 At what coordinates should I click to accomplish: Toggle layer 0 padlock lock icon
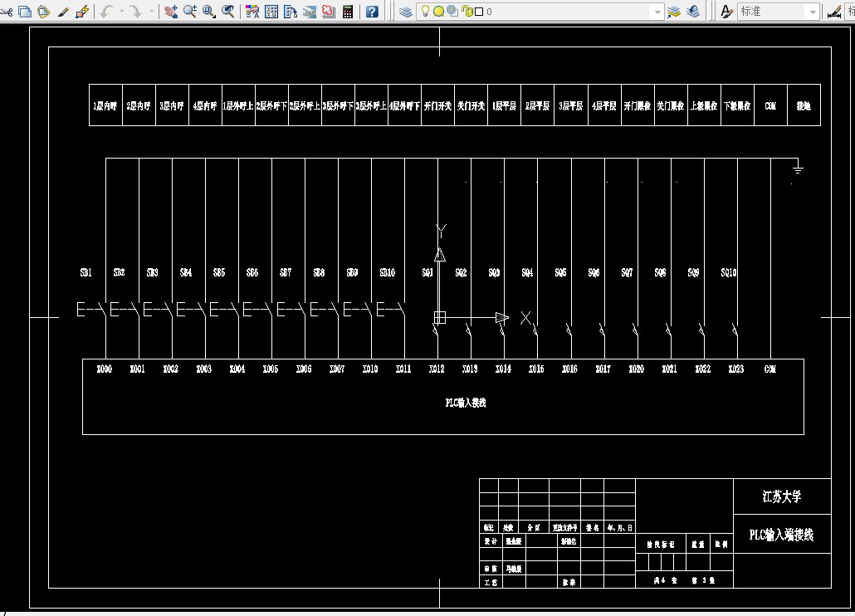pos(467,11)
